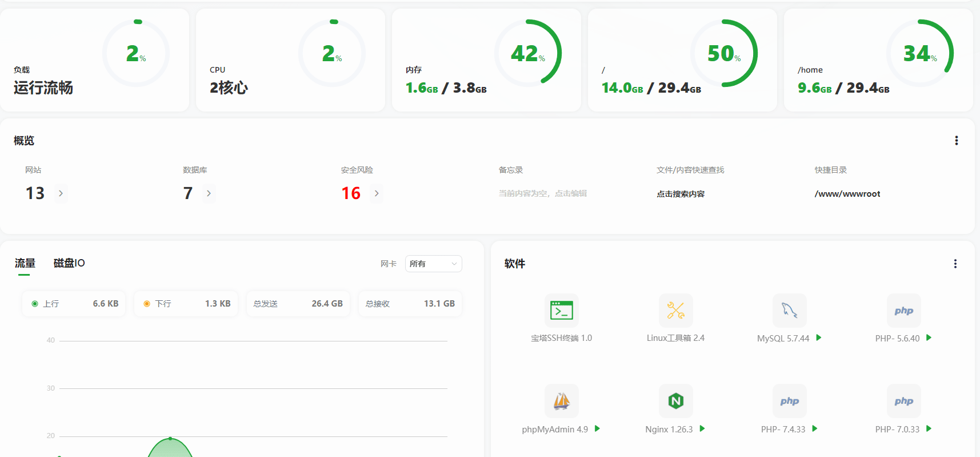Expand the 网站 count arrow

pyautogui.click(x=61, y=193)
